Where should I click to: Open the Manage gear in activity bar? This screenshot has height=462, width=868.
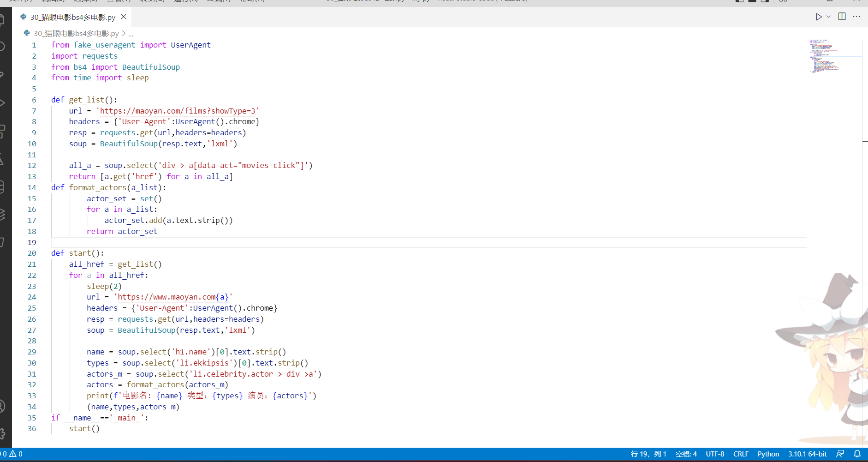click(x=2, y=434)
